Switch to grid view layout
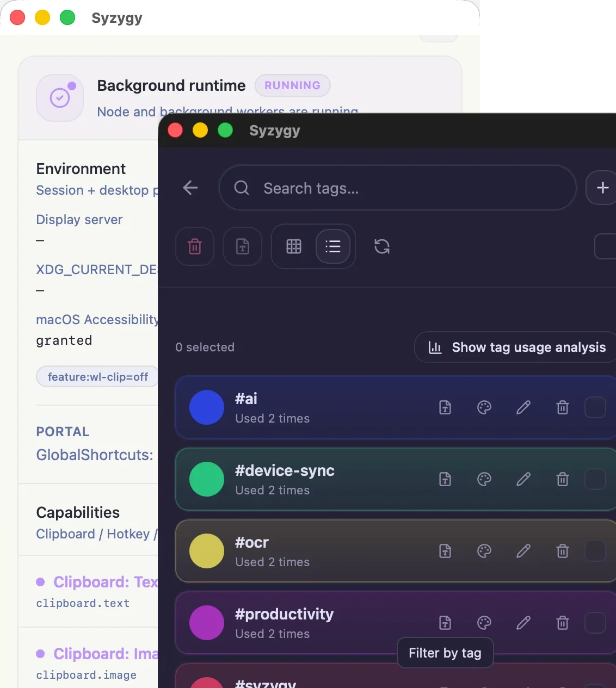The height and width of the screenshot is (688, 616). pos(294,246)
